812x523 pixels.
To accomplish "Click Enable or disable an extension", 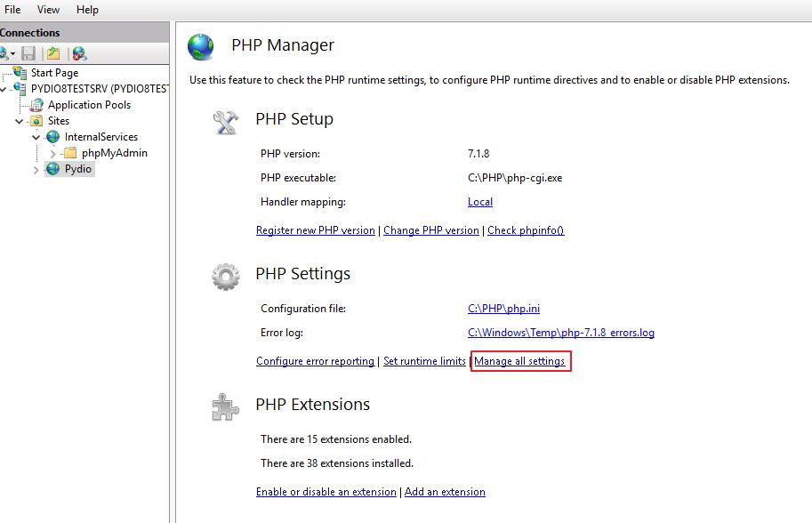I will [x=326, y=491].
